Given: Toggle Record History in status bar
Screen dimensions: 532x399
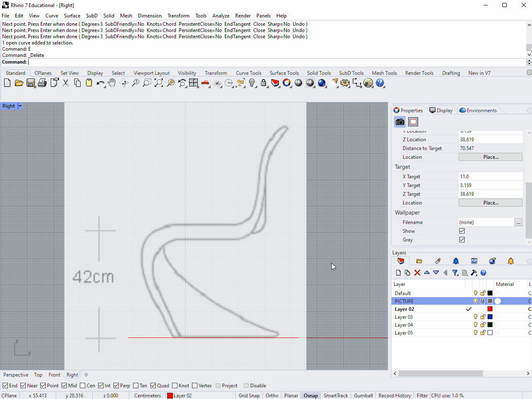Looking at the screenshot, I should (x=395, y=396).
